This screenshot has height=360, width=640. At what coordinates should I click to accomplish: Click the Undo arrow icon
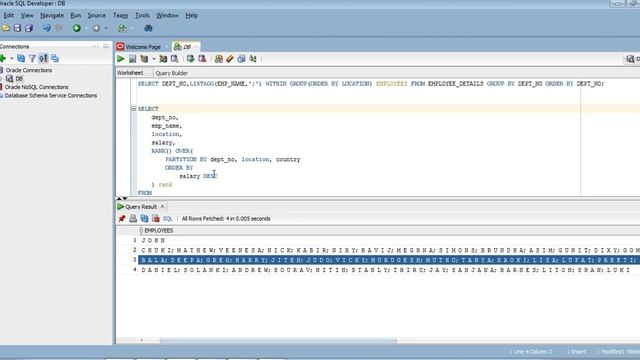[47, 28]
